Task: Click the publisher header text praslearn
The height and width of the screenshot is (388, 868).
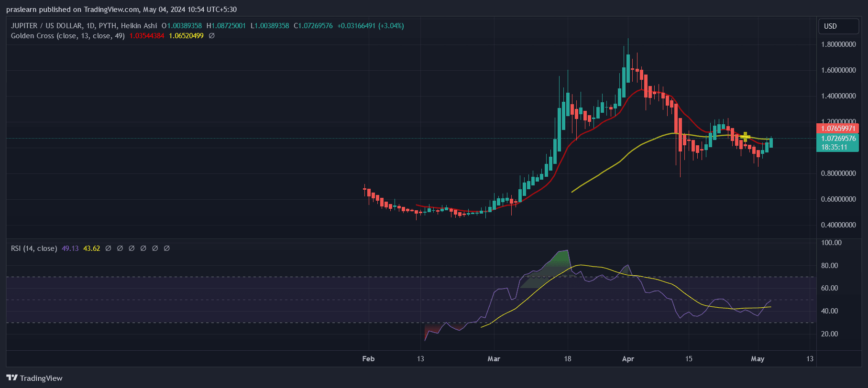Action: pos(22,10)
